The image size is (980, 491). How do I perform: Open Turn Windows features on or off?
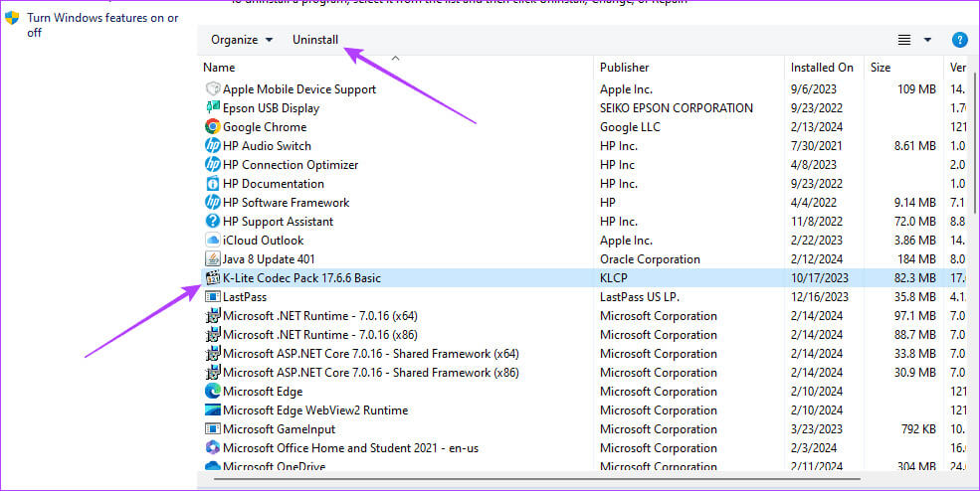(102, 25)
